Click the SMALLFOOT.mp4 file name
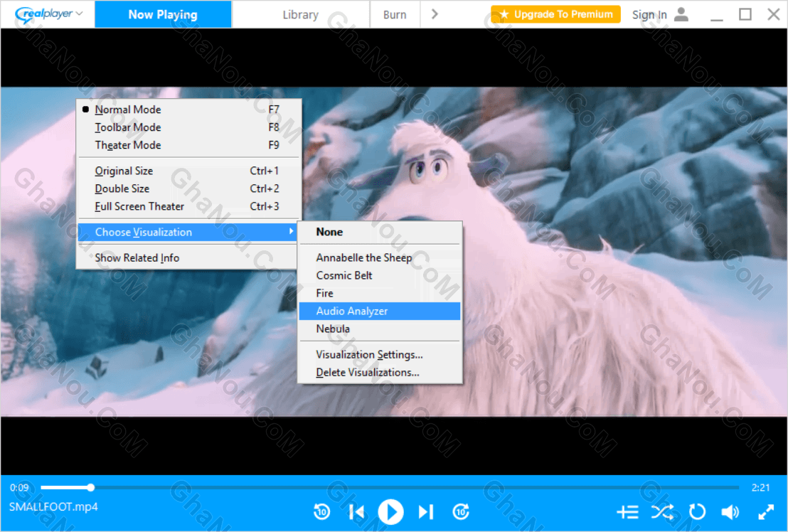788x532 pixels. [x=53, y=506]
